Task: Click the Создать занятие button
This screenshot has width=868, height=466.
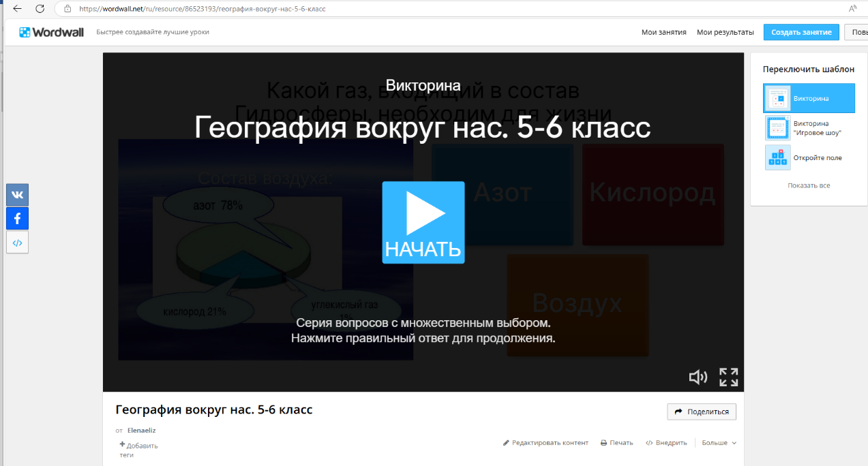Action: (x=800, y=32)
